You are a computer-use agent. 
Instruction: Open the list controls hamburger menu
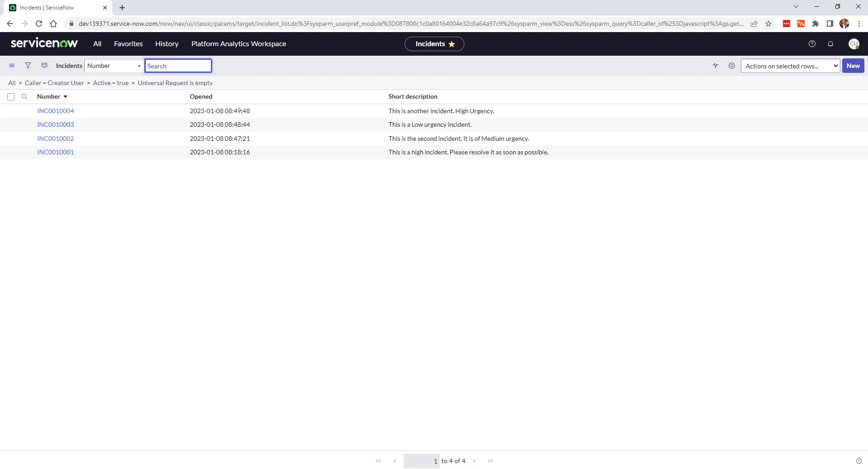12,66
